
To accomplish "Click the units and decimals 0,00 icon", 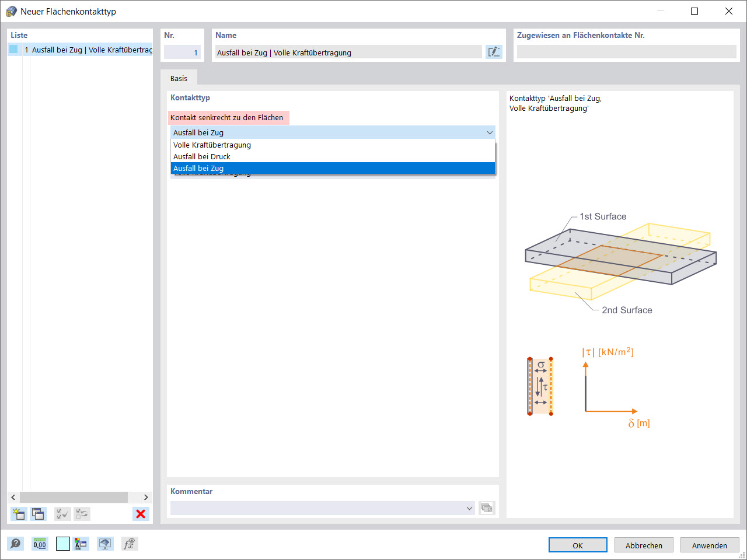I will 40,544.
